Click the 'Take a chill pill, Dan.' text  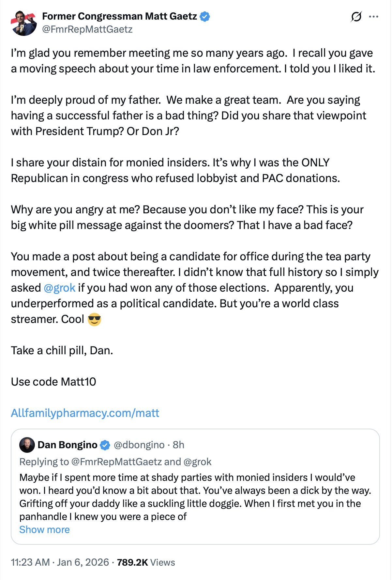click(x=62, y=350)
